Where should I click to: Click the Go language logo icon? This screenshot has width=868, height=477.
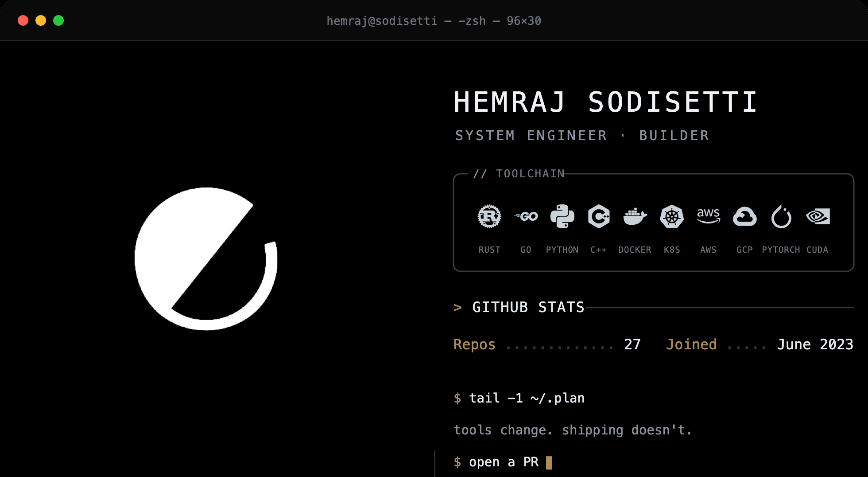tap(526, 216)
